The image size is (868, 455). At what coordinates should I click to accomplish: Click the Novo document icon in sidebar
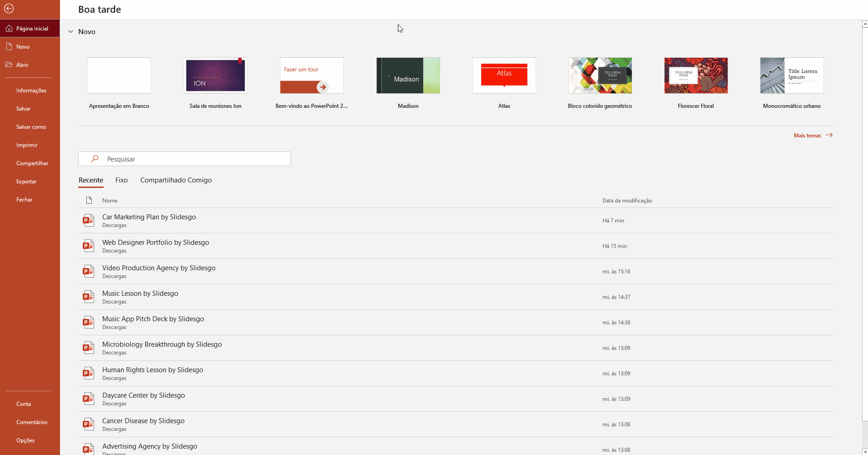9,46
